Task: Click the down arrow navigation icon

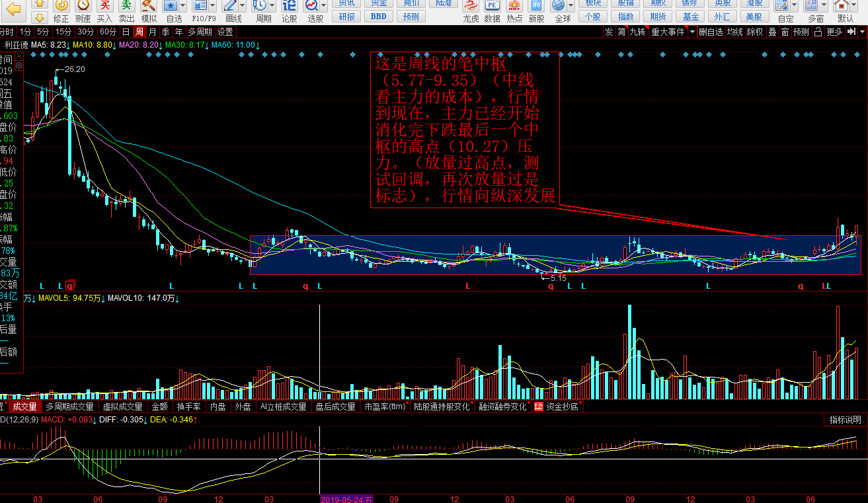Action: pyautogui.click(x=39, y=18)
